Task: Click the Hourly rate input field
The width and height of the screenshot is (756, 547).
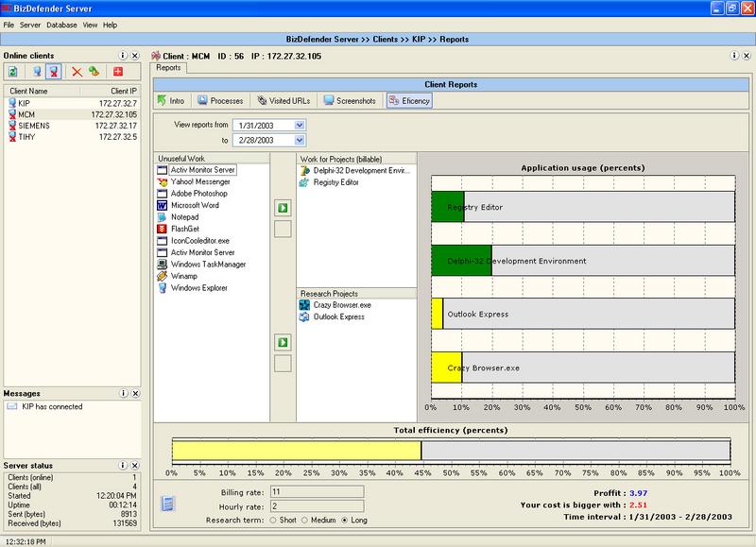Action: (318, 506)
